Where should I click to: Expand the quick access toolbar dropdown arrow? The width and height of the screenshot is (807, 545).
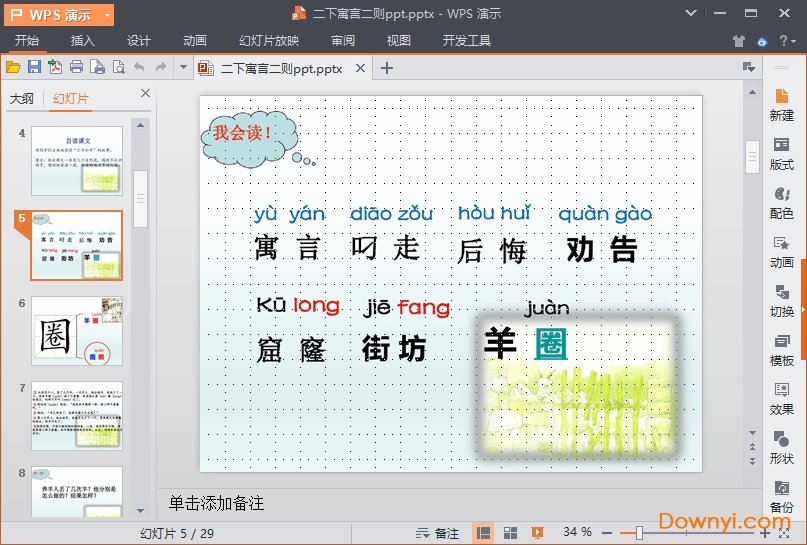tap(182, 67)
